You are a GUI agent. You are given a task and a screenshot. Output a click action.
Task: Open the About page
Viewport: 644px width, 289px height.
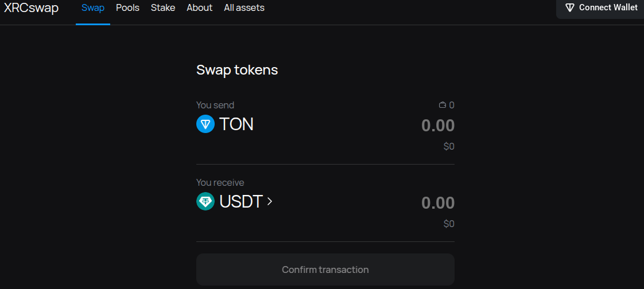click(x=199, y=8)
